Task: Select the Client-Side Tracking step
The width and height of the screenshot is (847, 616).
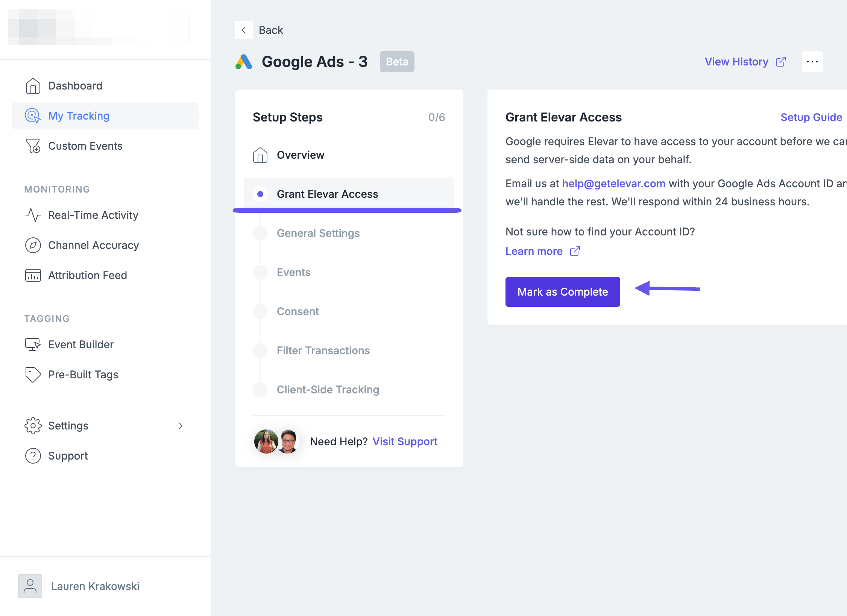Action: coord(349,390)
